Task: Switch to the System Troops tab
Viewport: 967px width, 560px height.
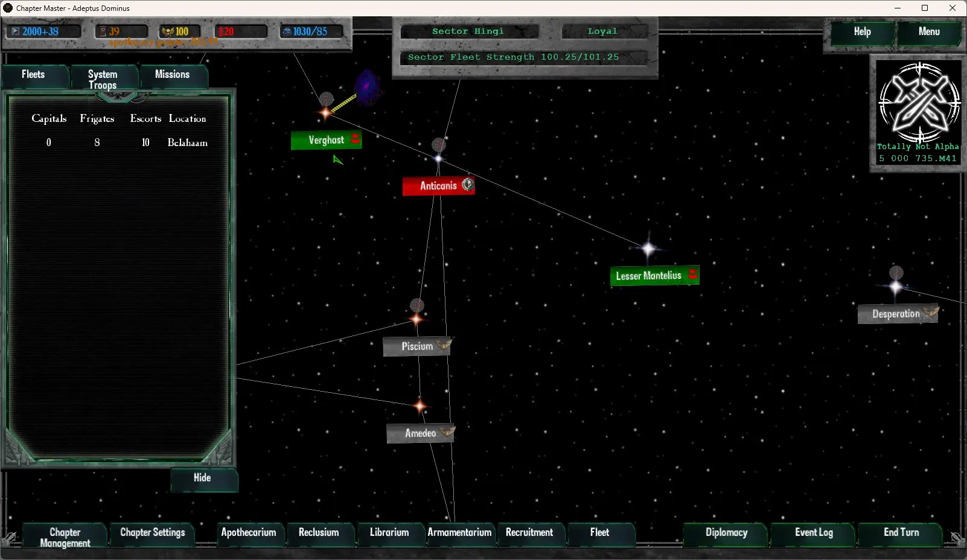Action: (103, 79)
